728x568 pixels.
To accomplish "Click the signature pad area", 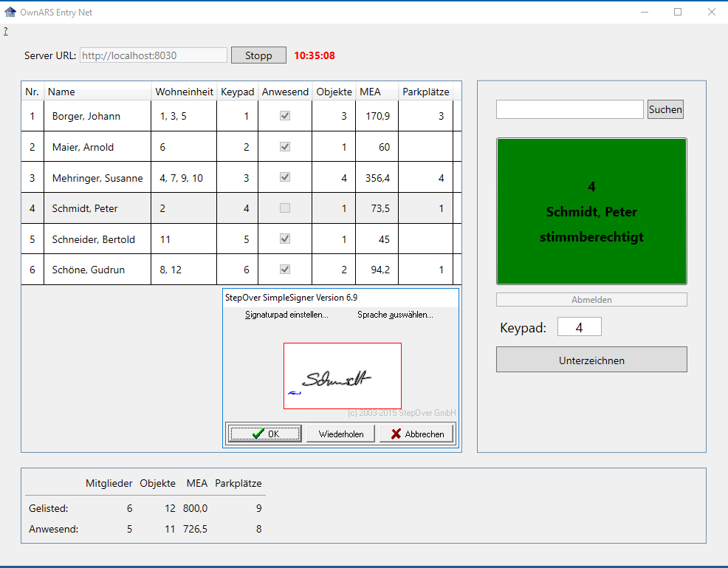I will (x=343, y=376).
